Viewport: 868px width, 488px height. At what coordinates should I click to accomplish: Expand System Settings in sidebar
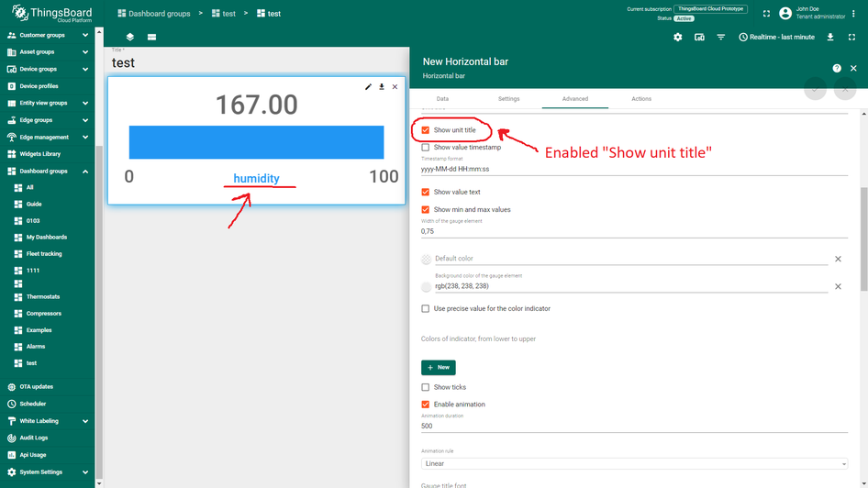[x=85, y=472]
